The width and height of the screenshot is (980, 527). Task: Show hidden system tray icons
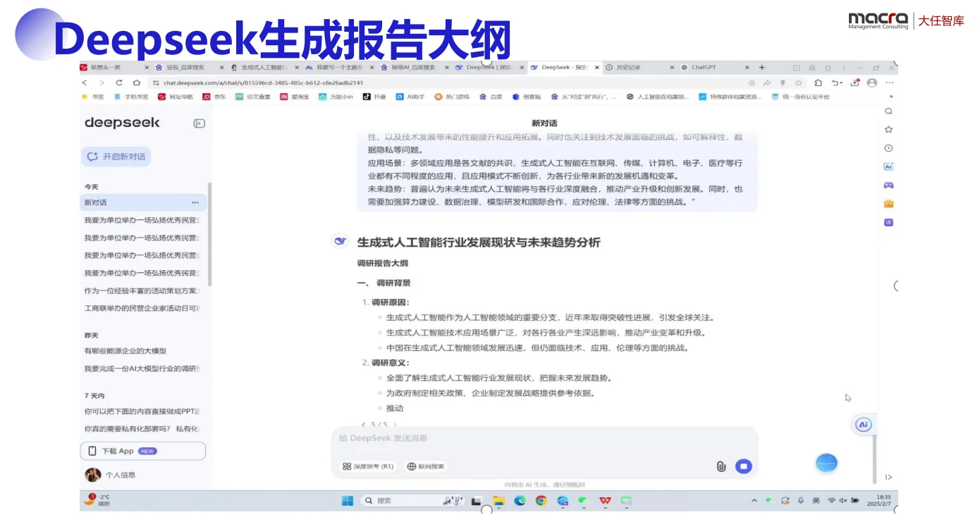[754, 501]
